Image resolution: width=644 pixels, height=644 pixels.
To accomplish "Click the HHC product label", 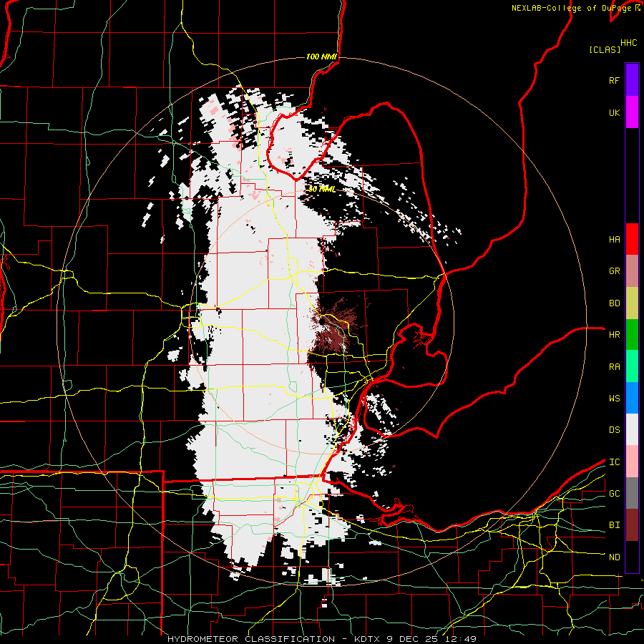I will 629,43.
